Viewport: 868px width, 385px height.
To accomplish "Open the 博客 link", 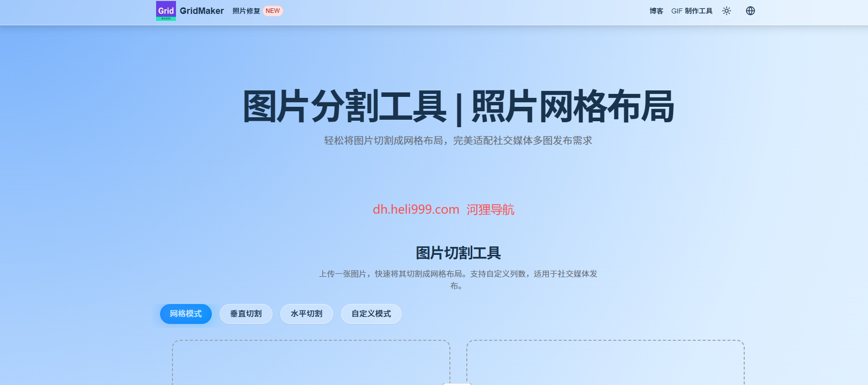I will 656,11.
